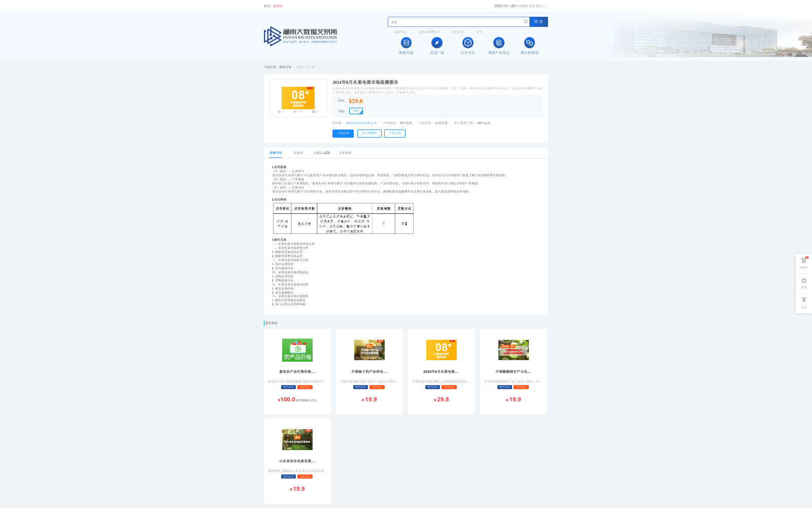Open the 山东省农业电商 card thumbnail
812x508 pixels.
point(297,439)
